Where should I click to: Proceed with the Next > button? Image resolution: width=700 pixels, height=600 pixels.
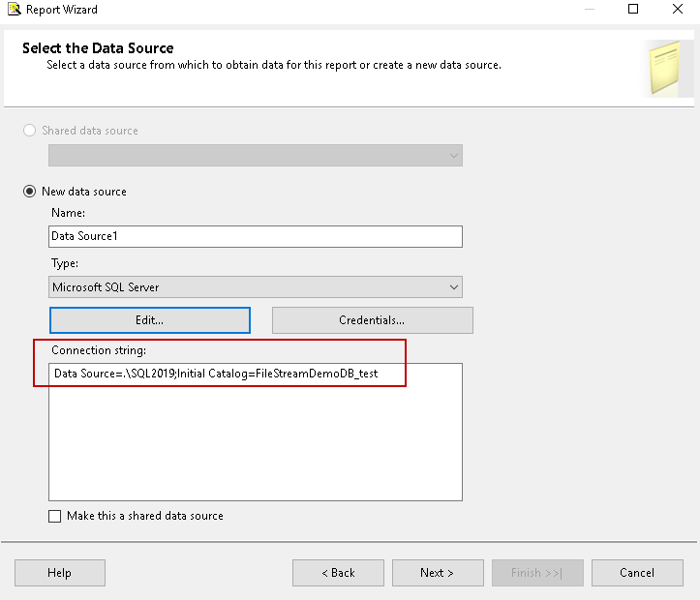coord(438,573)
